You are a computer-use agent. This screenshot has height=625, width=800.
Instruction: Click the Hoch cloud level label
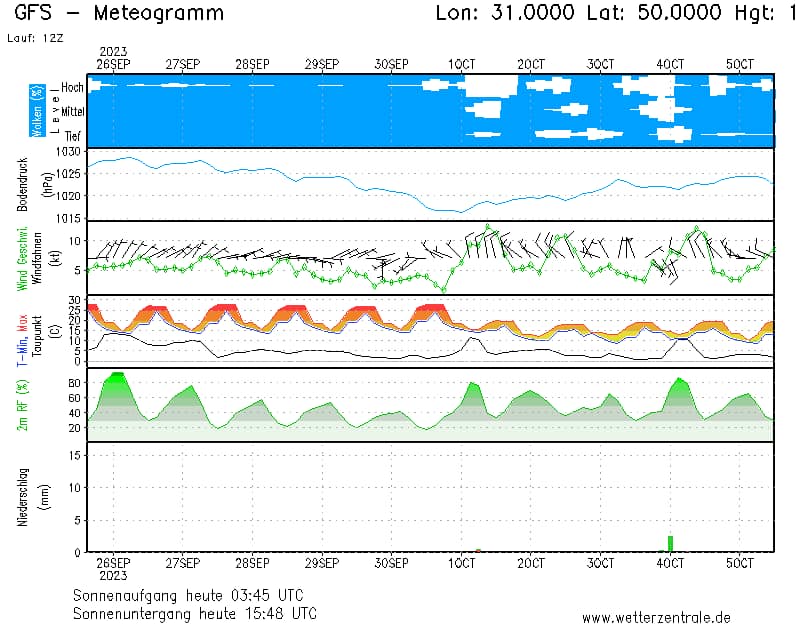72,88
